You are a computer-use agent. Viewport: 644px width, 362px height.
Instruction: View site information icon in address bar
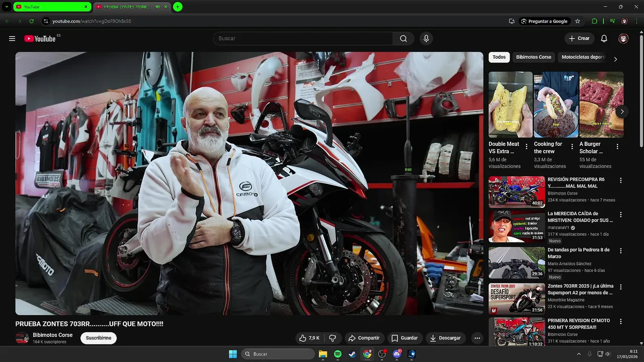pyautogui.click(x=46, y=21)
